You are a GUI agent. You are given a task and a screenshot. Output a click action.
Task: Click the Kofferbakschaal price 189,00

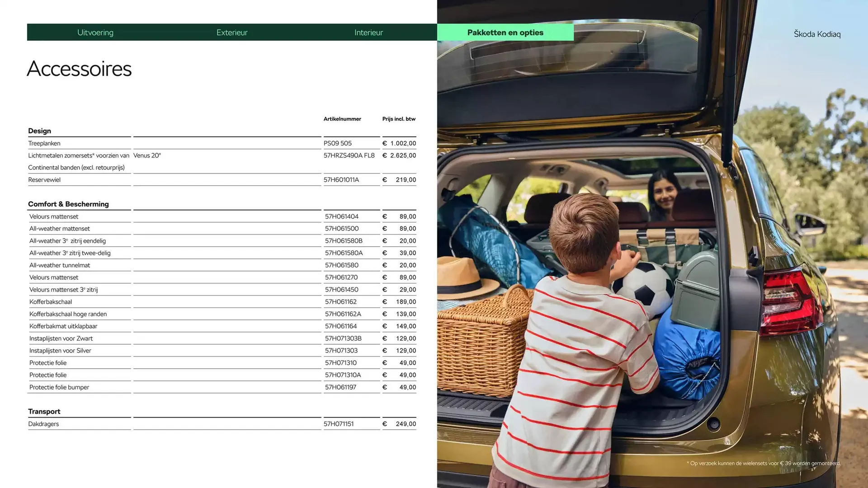click(x=406, y=302)
